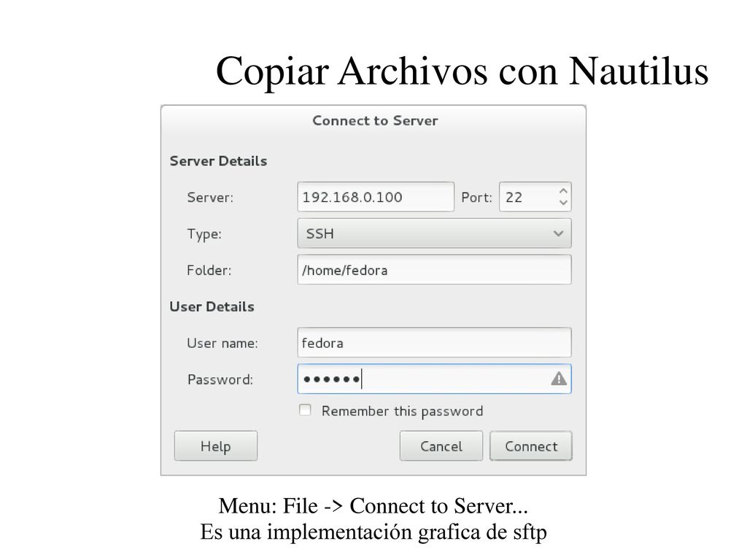Click the Type: field label
This screenshot has height=560, width=747.
coord(204,234)
